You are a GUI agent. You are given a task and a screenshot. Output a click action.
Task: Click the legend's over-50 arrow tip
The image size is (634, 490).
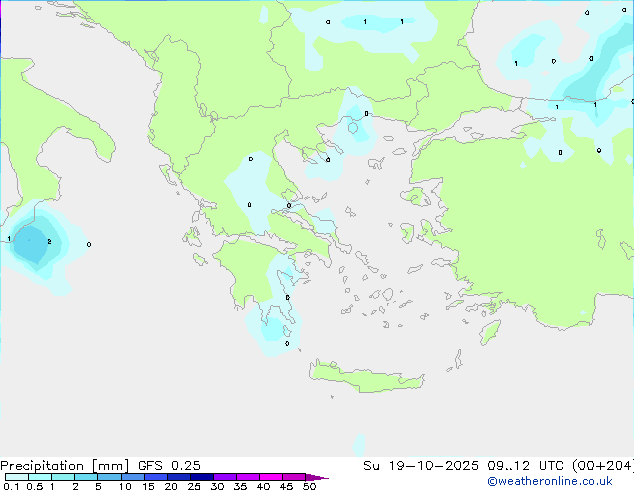tap(317, 477)
